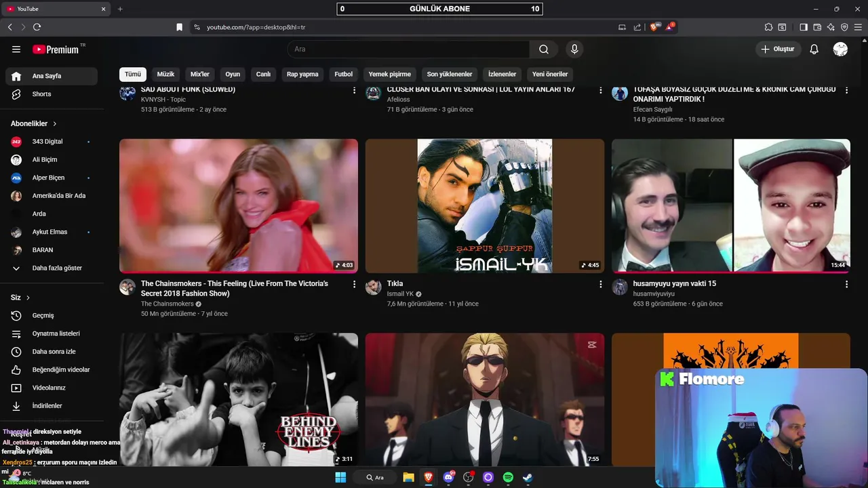
Task: Open options menu for CLOSER BAN OLAYI video
Action: click(x=600, y=90)
